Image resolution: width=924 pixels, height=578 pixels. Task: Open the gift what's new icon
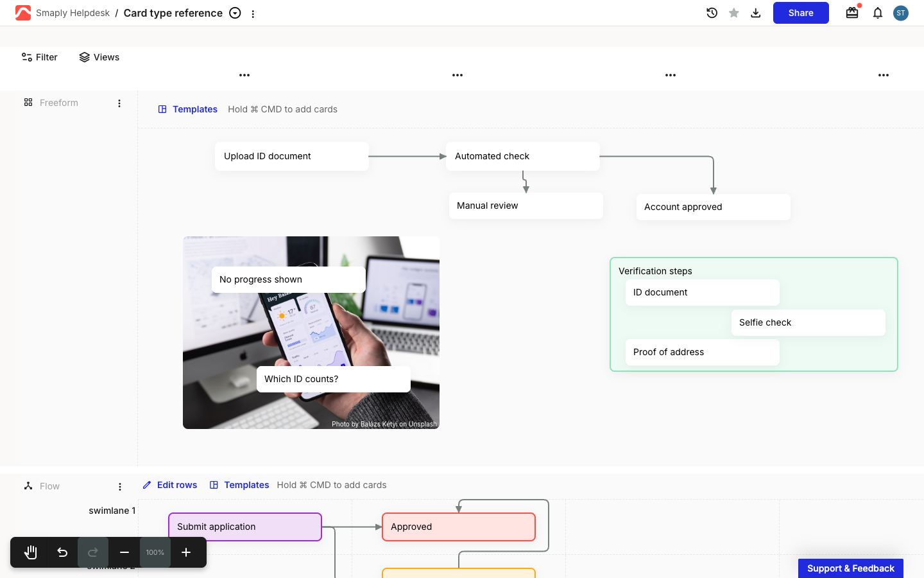click(852, 13)
